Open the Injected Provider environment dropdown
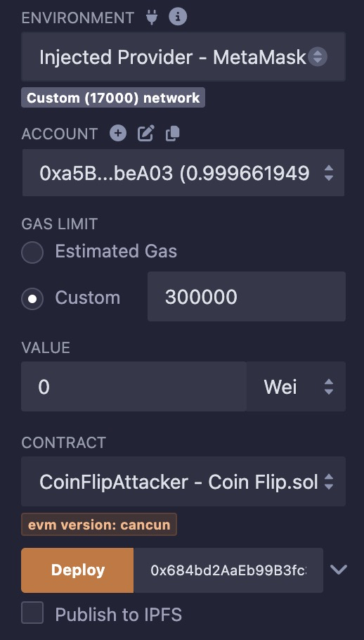The height and width of the screenshot is (640, 364). pos(183,57)
